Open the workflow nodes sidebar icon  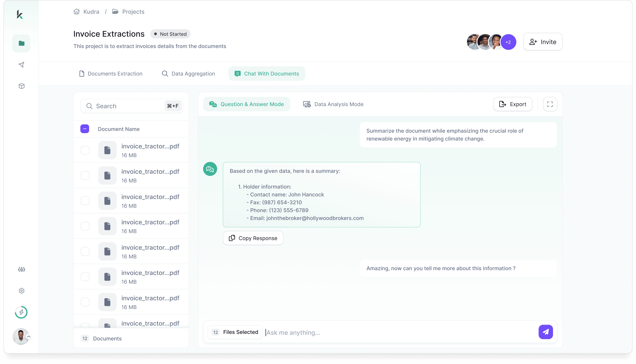click(22, 65)
